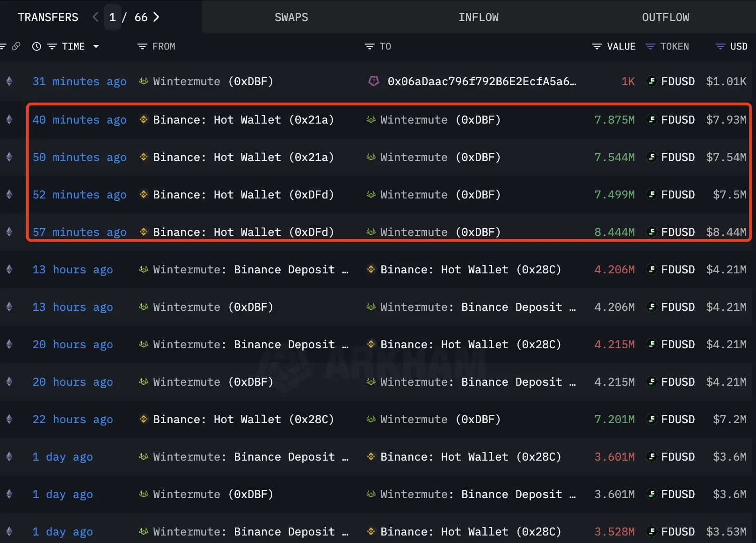756x543 pixels.
Task: Click the clock icon beside TIME
Action: point(36,46)
